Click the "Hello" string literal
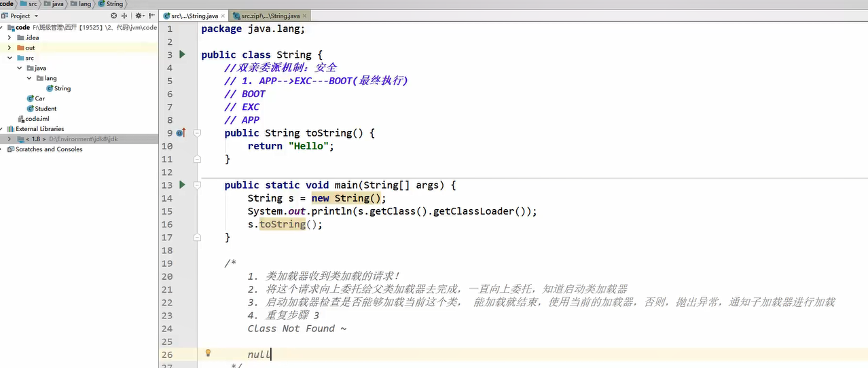Screen dimensions: 868x368 click(308, 146)
